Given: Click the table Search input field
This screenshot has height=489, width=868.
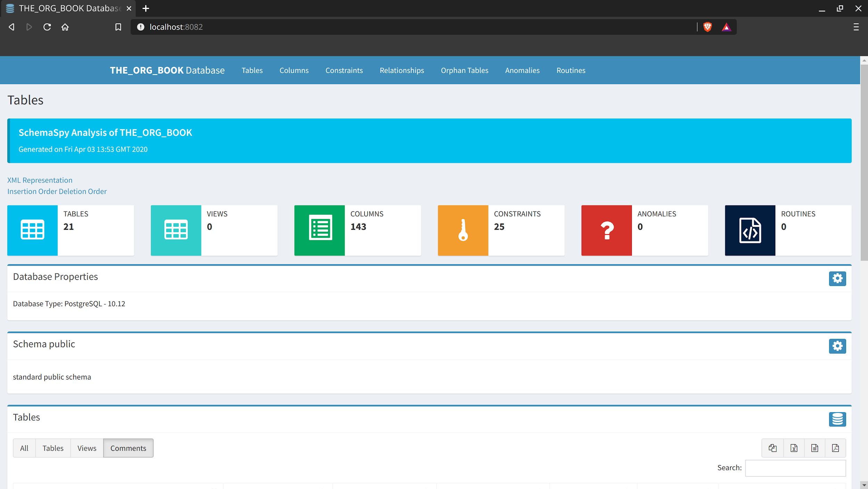Looking at the screenshot, I should [795, 468].
